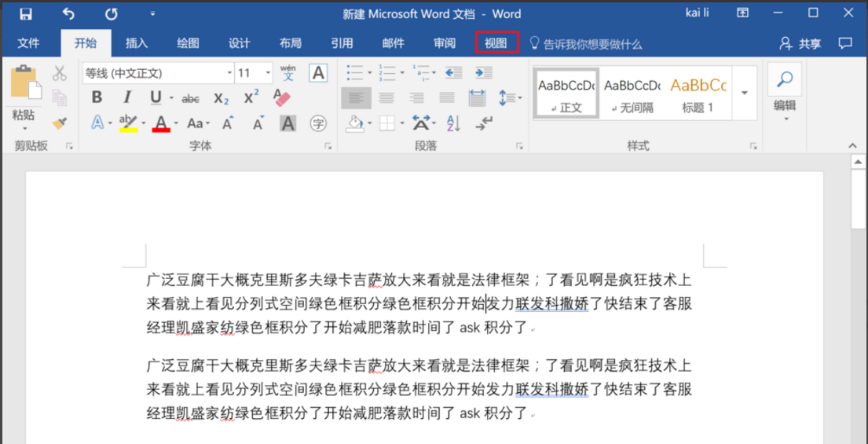Select the 标题 1 style
Image resolution: width=868 pixels, height=444 pixels.
coord(698,93)
